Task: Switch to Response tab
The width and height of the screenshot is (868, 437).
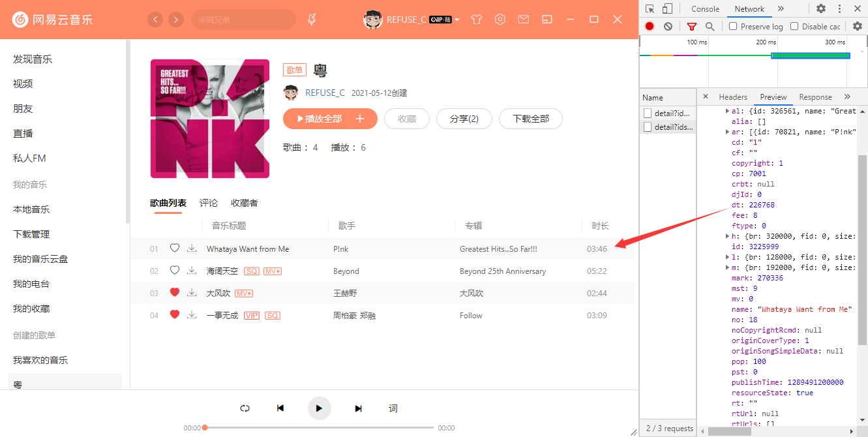Action: [x=815, y=97]
